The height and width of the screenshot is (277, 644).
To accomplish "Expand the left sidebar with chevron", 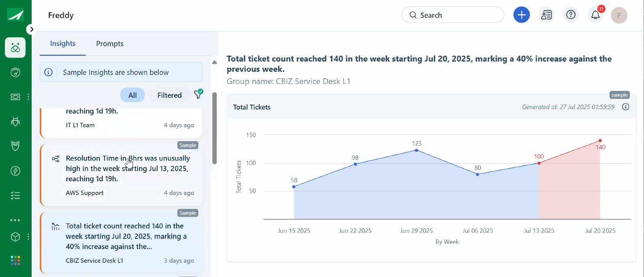I will (x=31, y=29).
